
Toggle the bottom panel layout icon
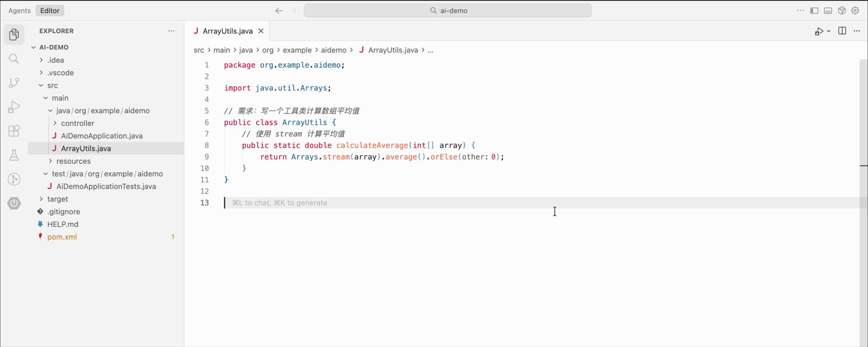pos(828,10)
